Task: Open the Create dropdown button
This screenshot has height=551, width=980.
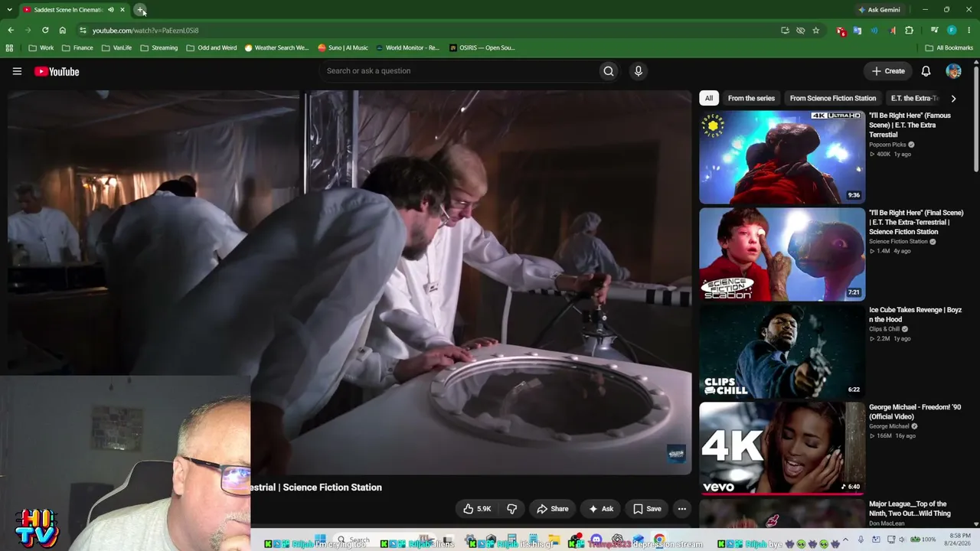Action: 888,71
